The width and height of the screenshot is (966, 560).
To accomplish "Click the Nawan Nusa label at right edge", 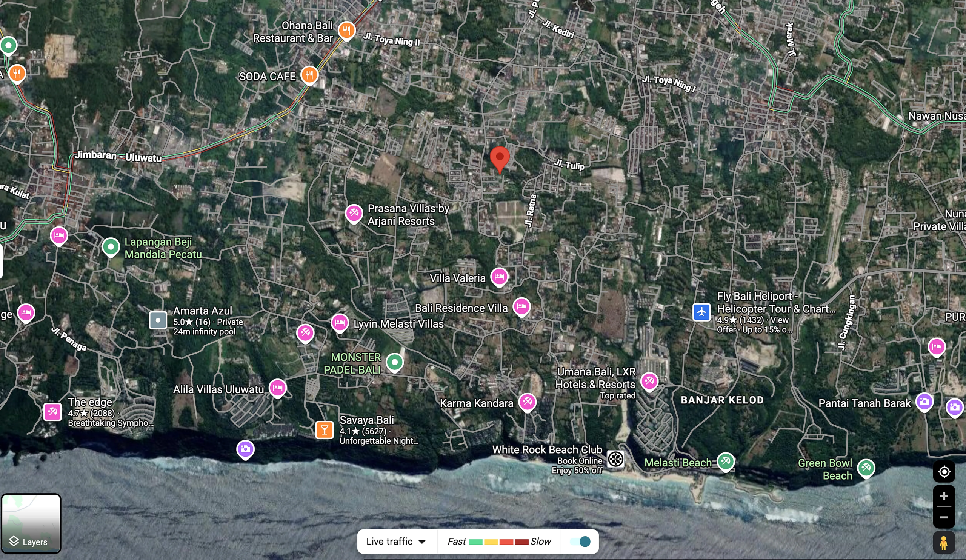I will (937, 116).
